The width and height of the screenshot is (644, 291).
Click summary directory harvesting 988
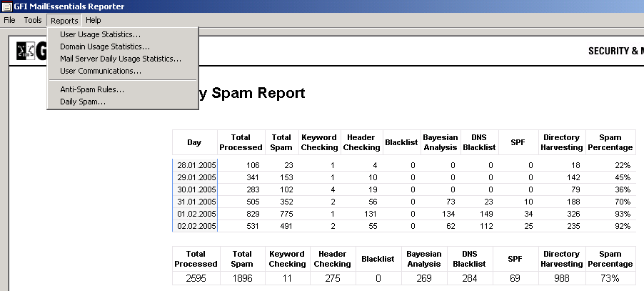(x=561, y=278)
